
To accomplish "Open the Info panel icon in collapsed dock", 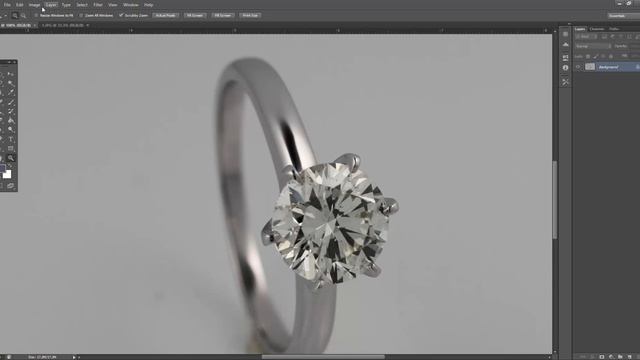I will pos(565,68).
